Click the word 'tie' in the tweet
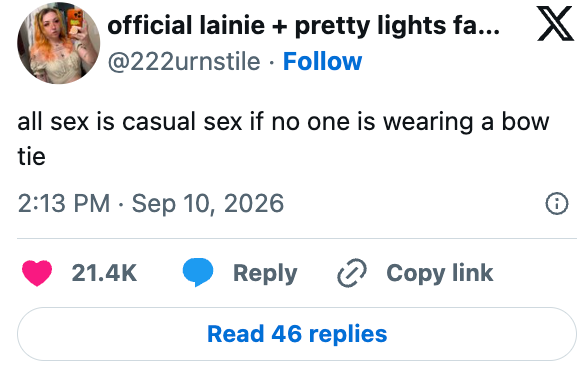The width and height of the screenshot is (586, 372). pyautogui.click(x=31, y=156)
